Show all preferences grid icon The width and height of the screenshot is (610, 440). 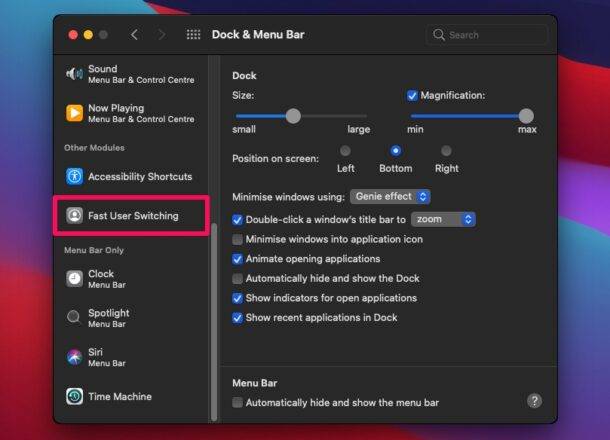pos(193,35)
